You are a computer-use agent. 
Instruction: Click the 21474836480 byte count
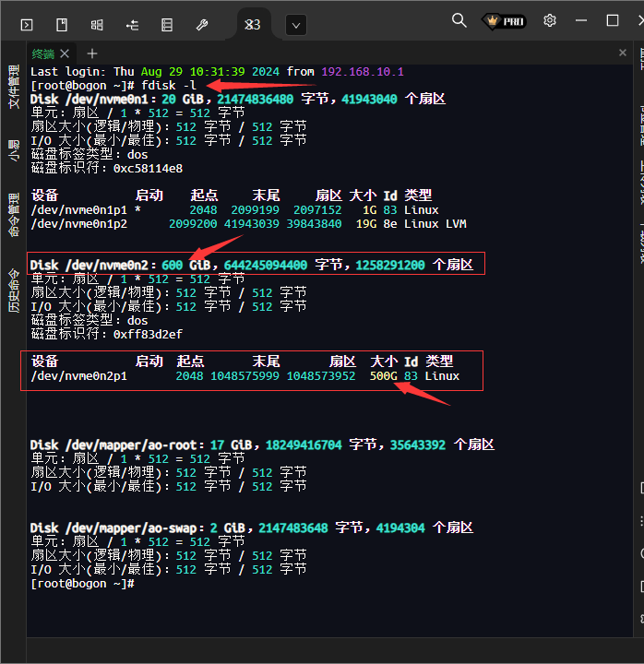255,99
